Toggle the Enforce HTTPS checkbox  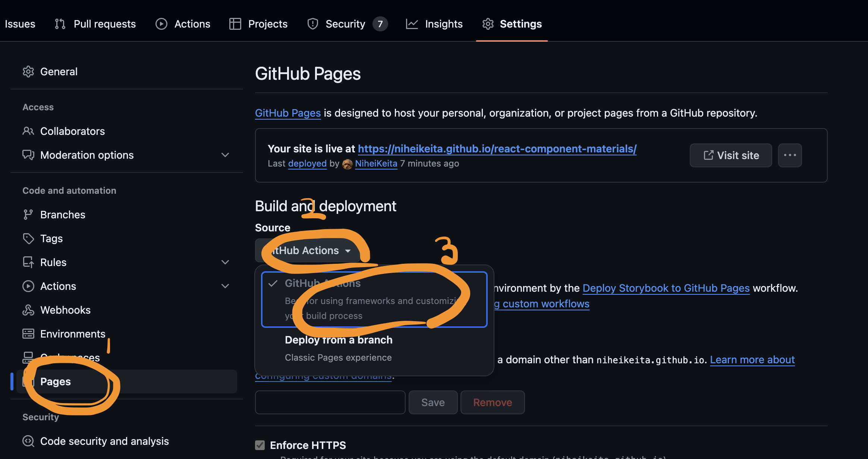tap(260, 445)
